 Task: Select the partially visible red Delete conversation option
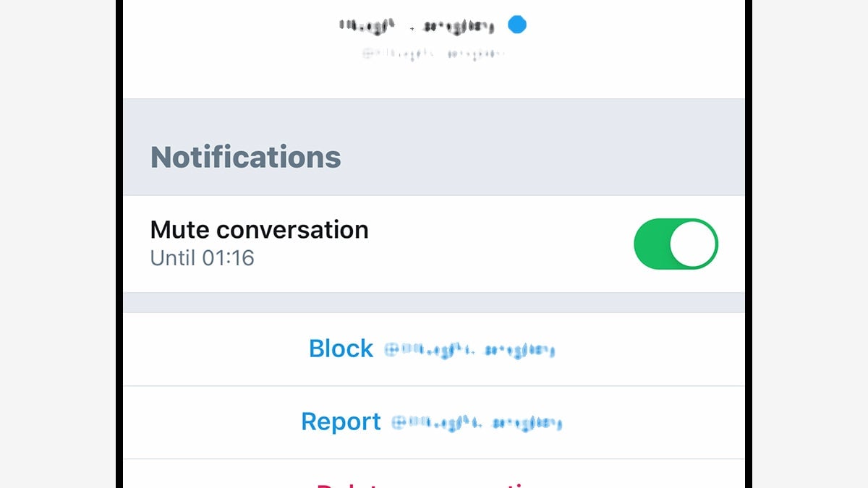coord(433,483)
